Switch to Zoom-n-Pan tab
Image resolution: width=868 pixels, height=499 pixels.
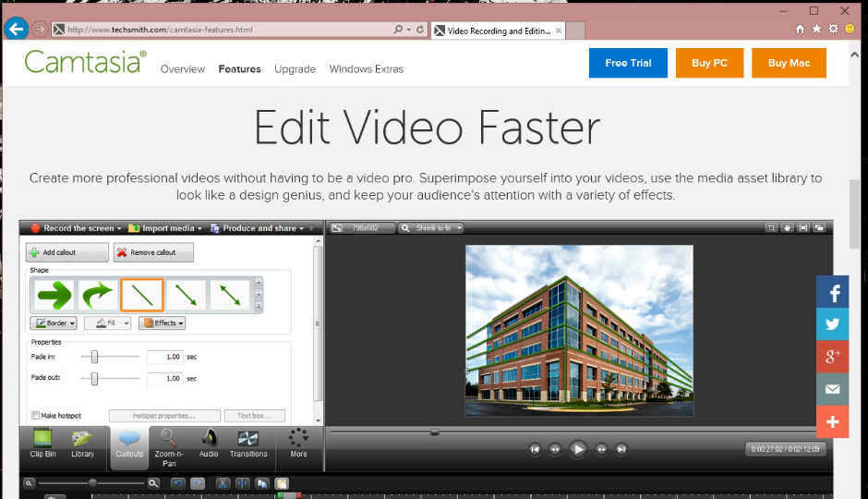169,448
